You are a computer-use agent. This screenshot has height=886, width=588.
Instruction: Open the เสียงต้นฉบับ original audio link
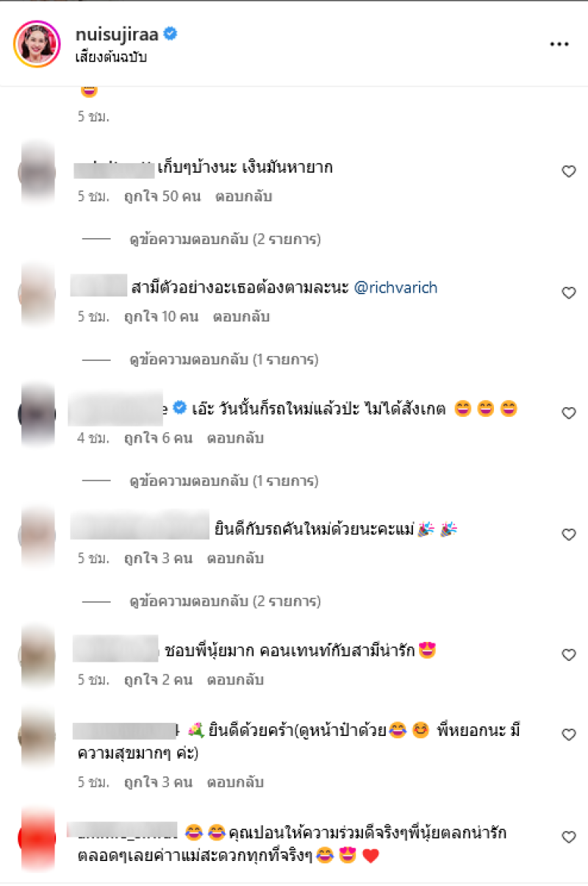click(x=111, y=57)
